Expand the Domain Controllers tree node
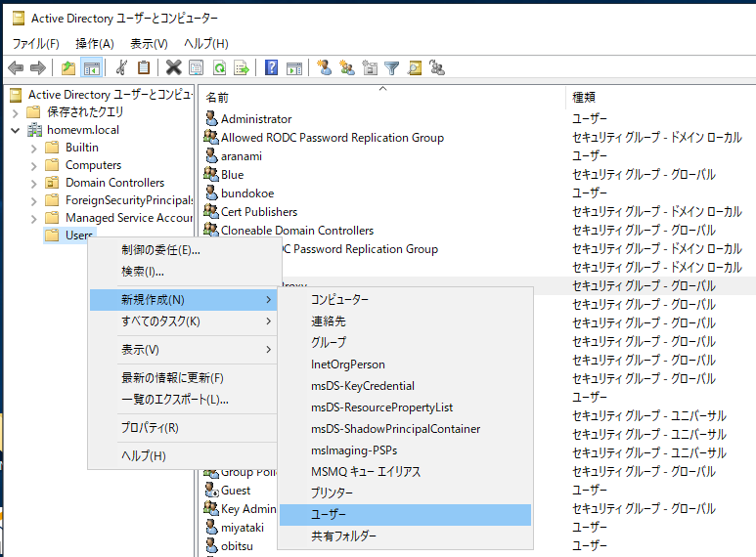 click(34, 184)
